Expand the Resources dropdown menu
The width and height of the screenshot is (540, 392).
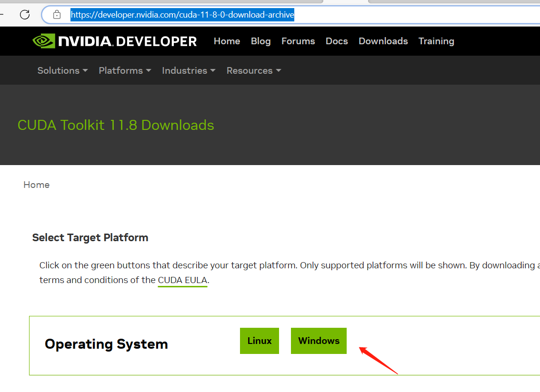pyautogui.click(x=254, y=70)
